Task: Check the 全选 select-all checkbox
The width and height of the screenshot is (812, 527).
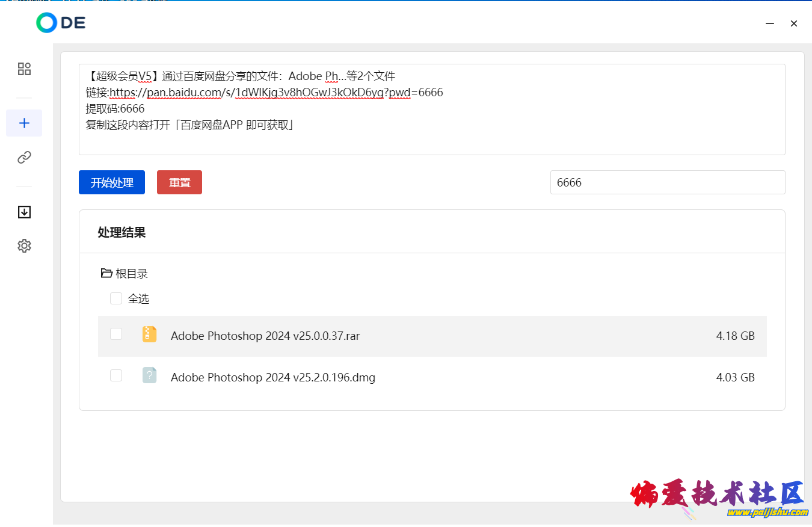Action: point(116,298)
